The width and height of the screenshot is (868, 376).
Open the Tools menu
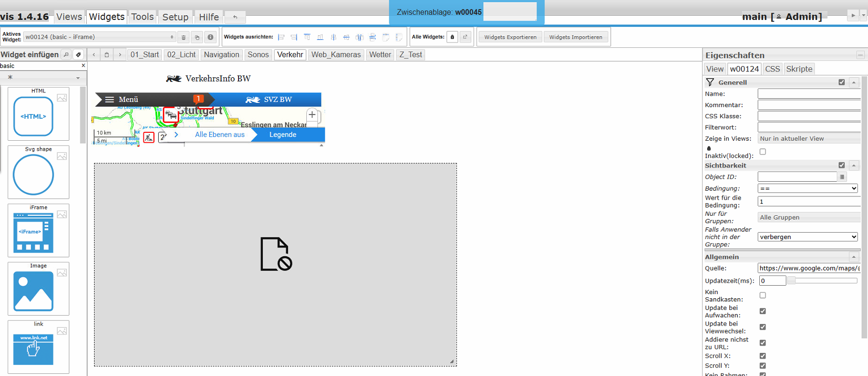142,17
